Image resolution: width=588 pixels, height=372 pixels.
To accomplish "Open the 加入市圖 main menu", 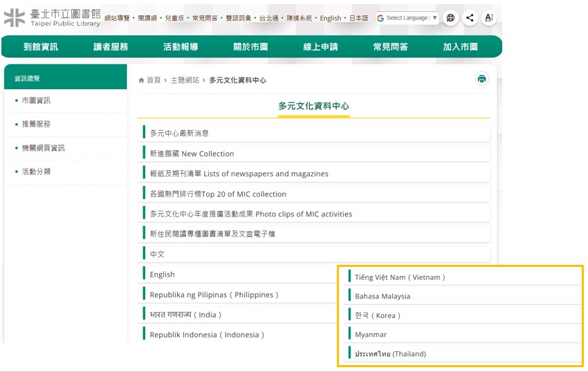I will coord(460,47).
